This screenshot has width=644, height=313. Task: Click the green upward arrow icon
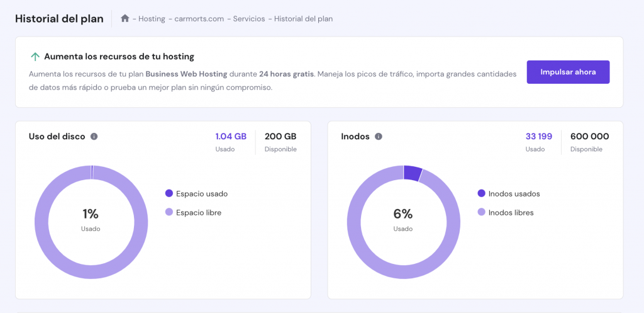35,57
